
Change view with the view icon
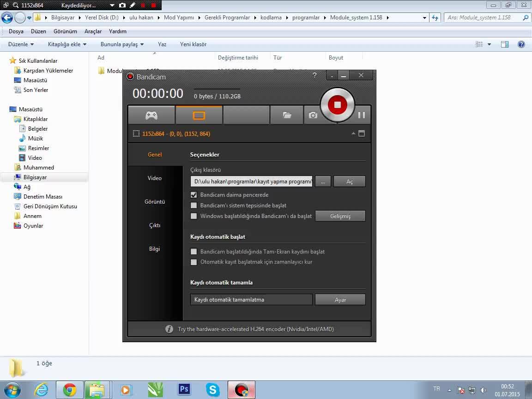pyautogui.click(x=479, y=44)
